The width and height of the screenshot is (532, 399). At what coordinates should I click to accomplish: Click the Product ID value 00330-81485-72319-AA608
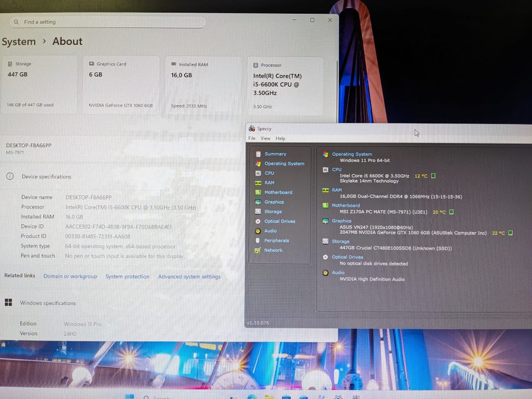click(x=98, y=237)
